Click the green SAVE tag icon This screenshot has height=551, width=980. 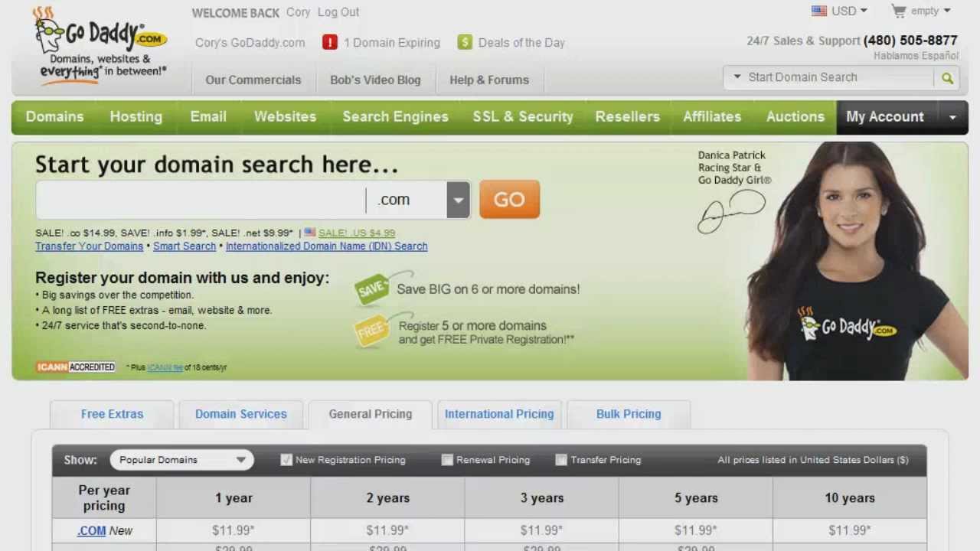(373, 289)
